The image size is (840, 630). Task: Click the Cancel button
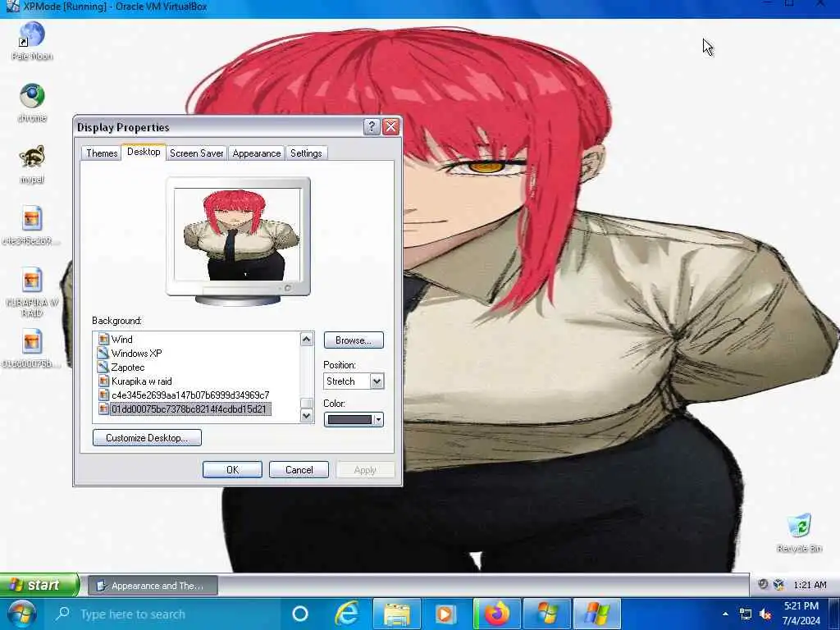pos(299,470)
